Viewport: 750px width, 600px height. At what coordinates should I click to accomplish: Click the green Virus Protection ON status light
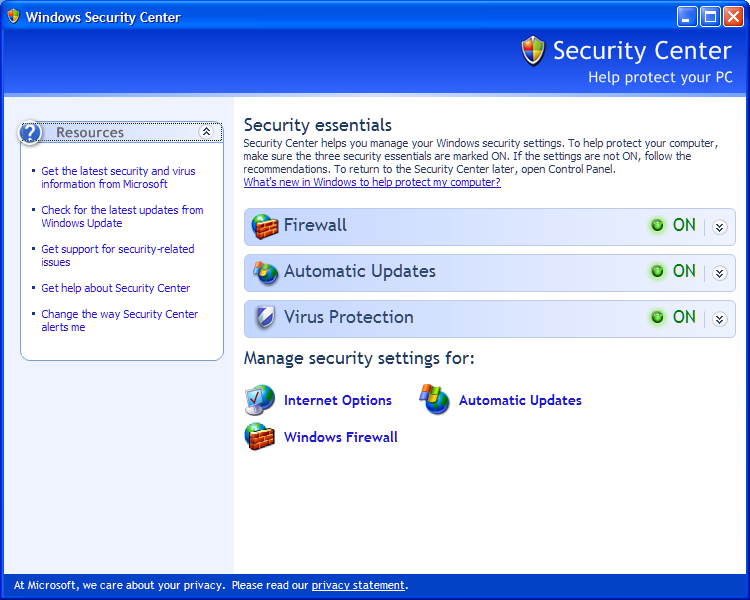coord(658,317)
